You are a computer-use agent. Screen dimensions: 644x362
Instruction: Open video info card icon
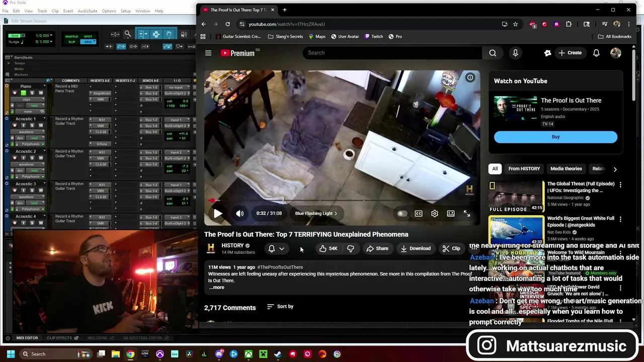click(x=470, y=77)
